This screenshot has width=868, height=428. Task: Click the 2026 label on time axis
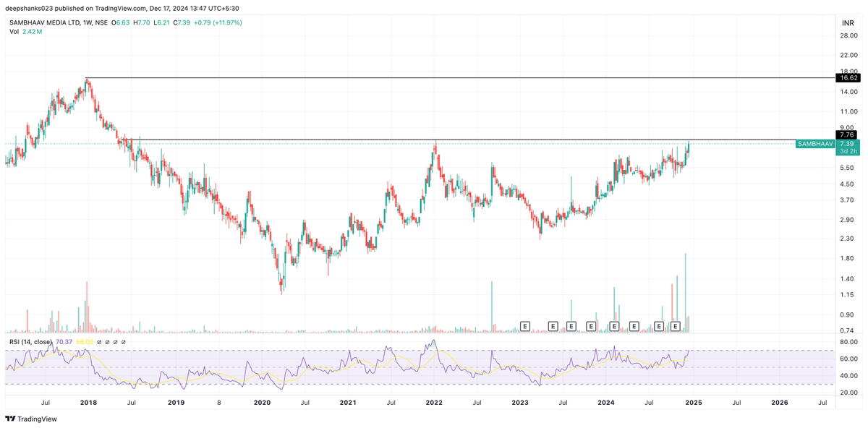[x=779, y=402]
